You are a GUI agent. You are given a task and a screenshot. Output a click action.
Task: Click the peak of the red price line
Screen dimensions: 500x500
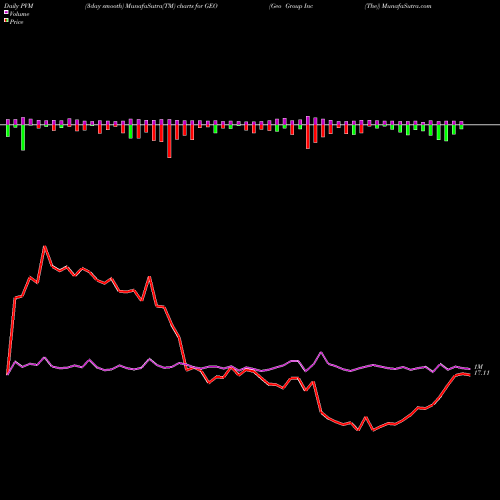pos(45,247)
